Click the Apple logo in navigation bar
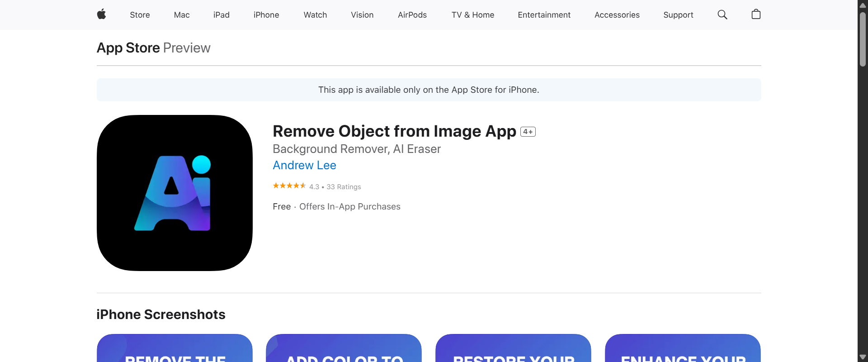 click(x=102, y=14)
